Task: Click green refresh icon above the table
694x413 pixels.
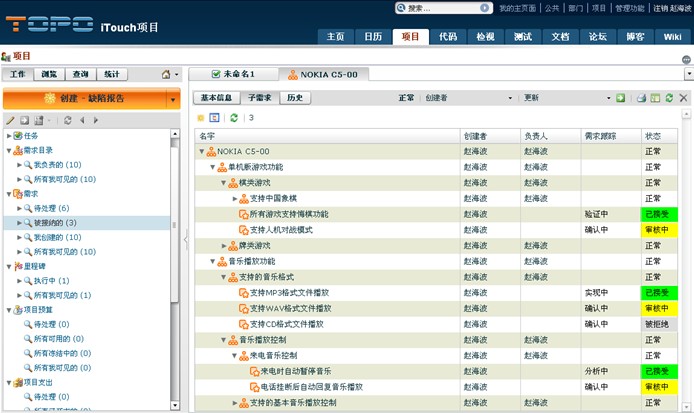Action: pos(234,118)
